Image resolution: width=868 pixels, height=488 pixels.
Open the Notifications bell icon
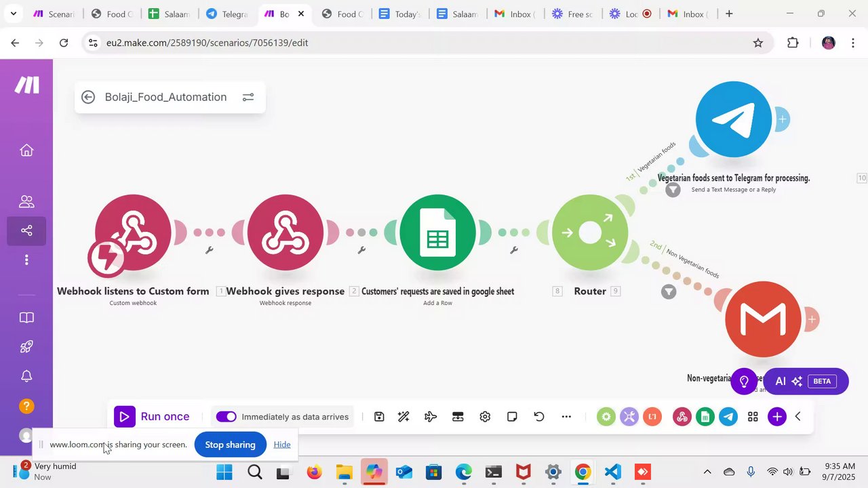(26, 376)
